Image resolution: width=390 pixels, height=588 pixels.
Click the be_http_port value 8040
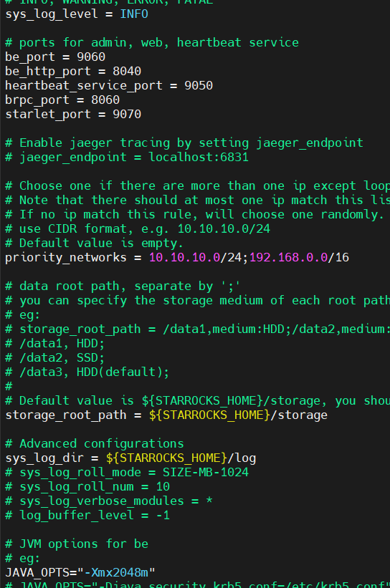click(x=127, y=71)
